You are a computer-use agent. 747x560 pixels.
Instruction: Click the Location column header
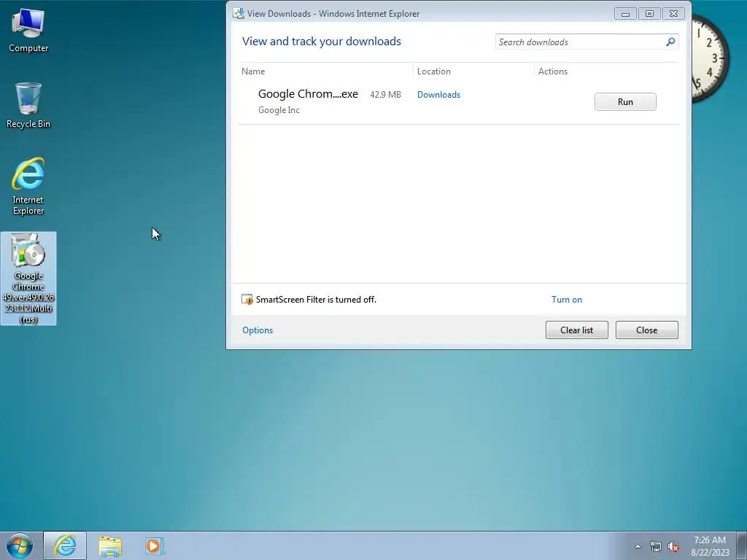tap(433, 71)
